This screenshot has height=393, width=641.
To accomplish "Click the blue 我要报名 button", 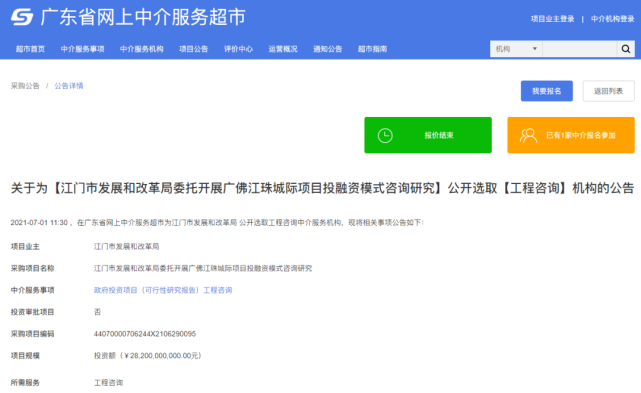I will (547, 91).
